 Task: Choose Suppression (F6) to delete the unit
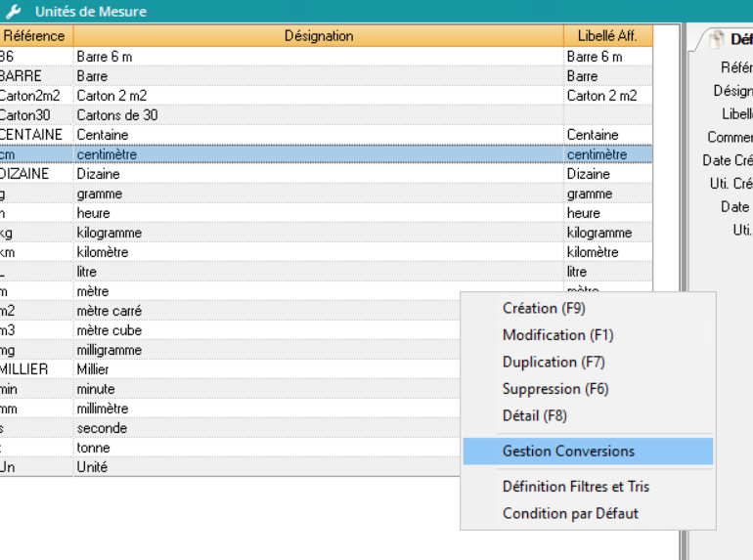coord(555,389)
